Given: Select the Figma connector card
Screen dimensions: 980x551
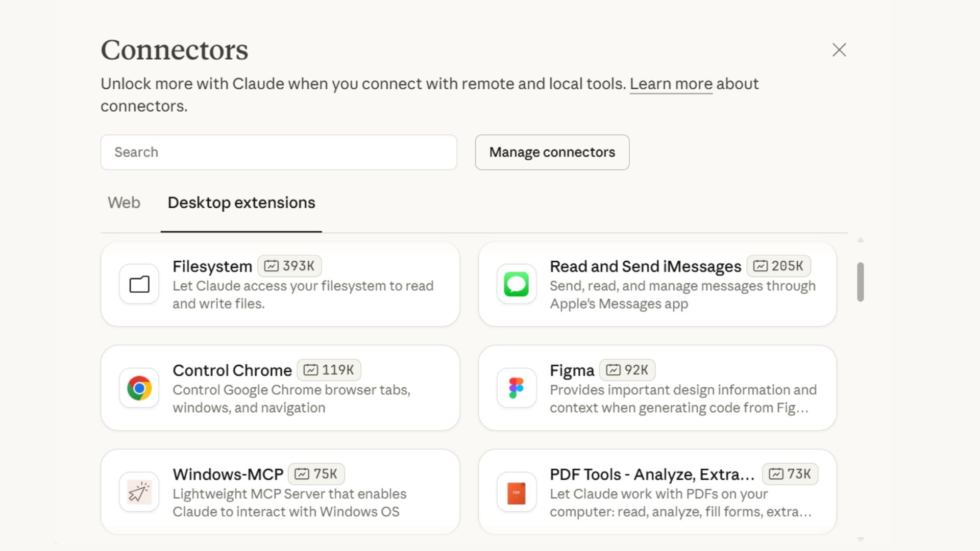Looking at the screenshot, I should point(657,388).
